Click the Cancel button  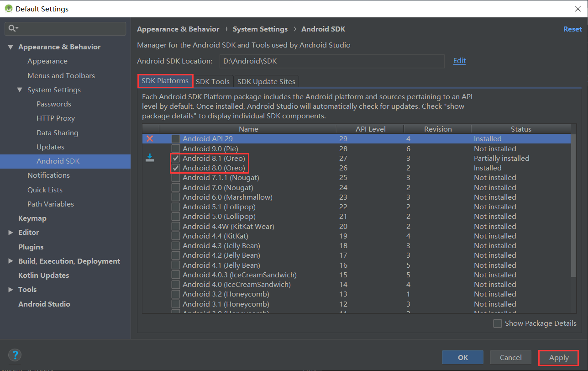(x=510, y=357)
